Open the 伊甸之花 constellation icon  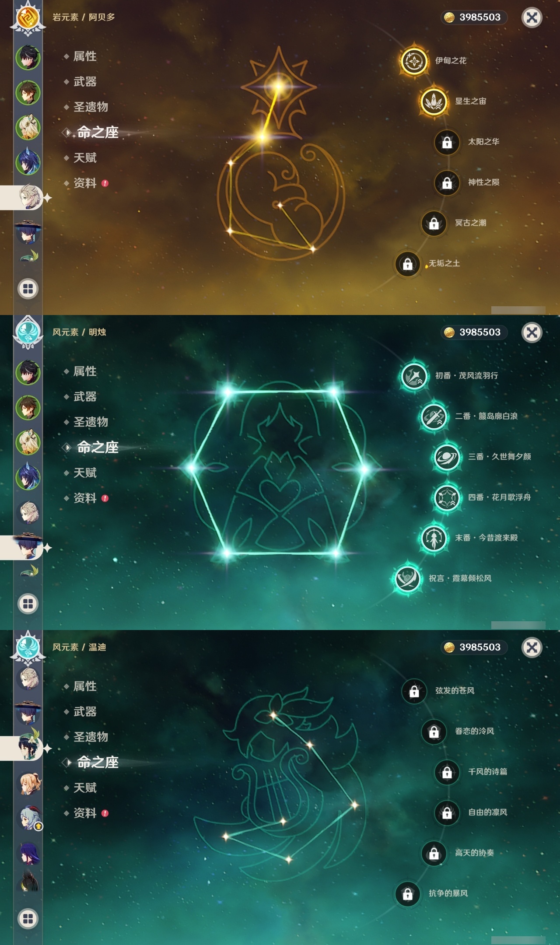point(414,61)
